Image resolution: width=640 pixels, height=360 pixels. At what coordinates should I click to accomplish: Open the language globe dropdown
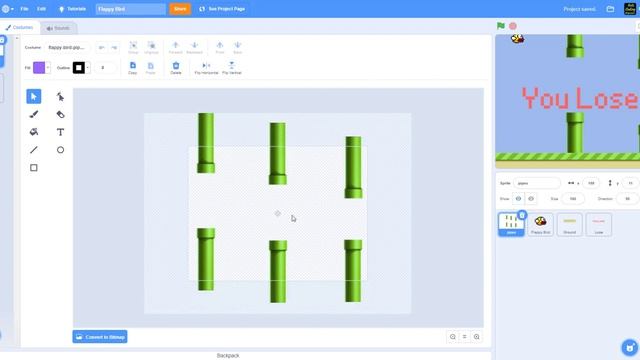pyautogui.click(x=7, y=9)
